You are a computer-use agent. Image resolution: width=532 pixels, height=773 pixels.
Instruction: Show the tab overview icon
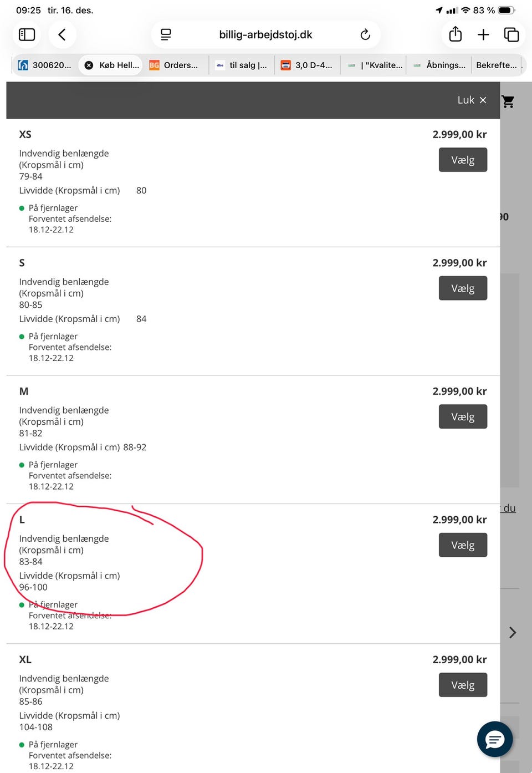click(511, 35)
